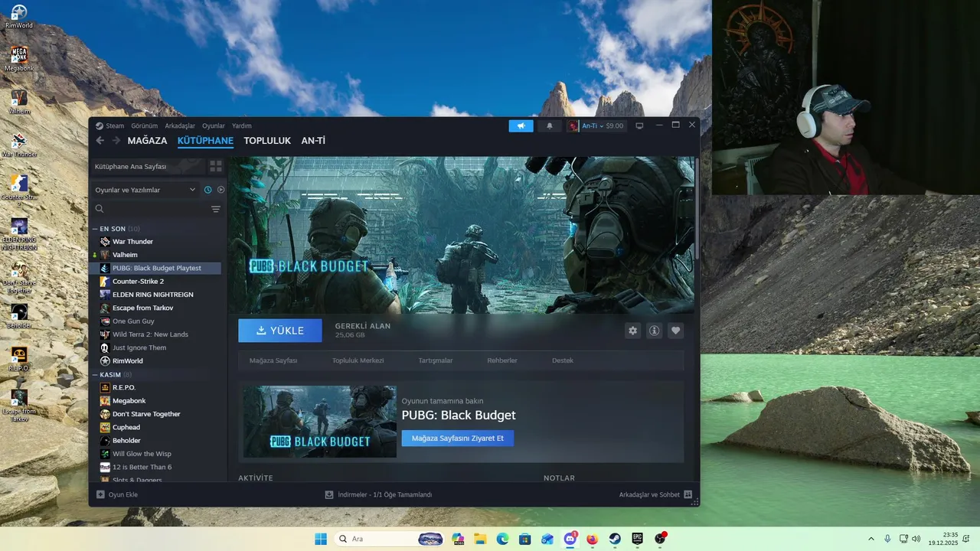Switch Steam to Big Picture mode icon
This screenshot has height=551, width=980.
(639, 126)
